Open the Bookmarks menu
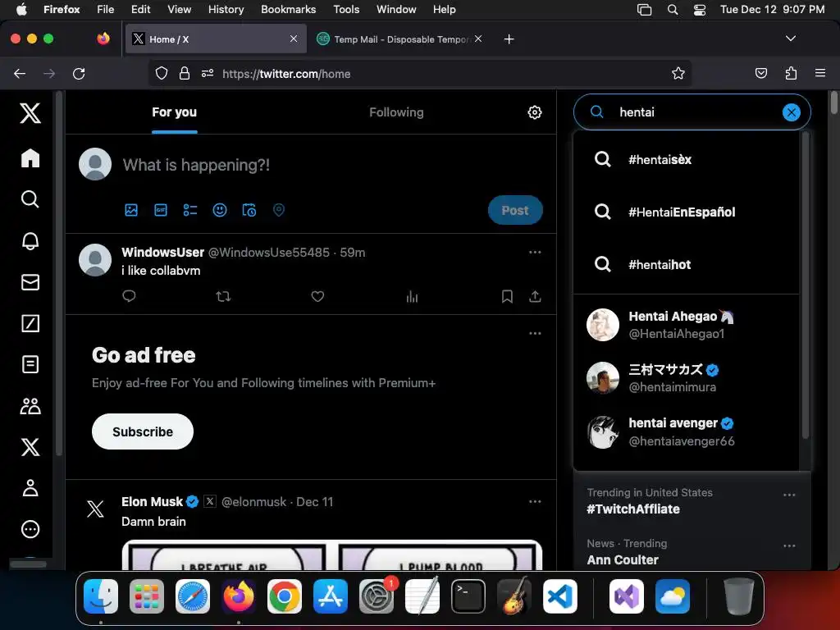The image size is (840, 630). (x=288, y=9)
